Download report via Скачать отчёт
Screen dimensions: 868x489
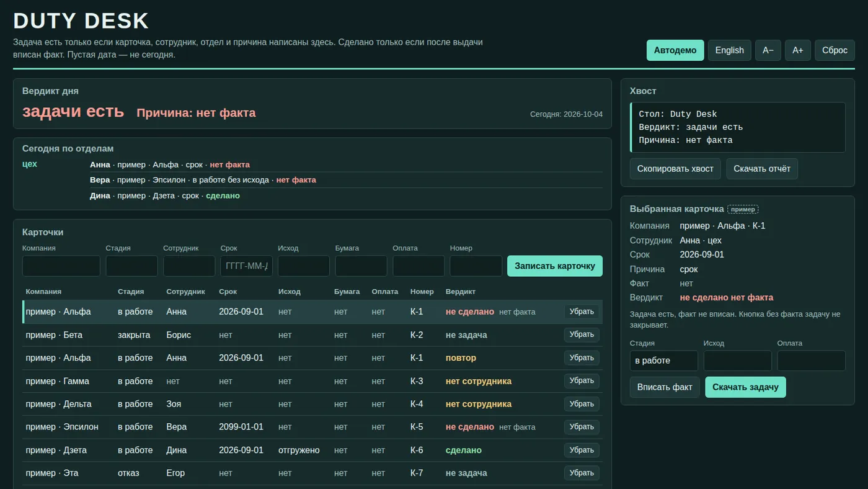pos(762,169)
